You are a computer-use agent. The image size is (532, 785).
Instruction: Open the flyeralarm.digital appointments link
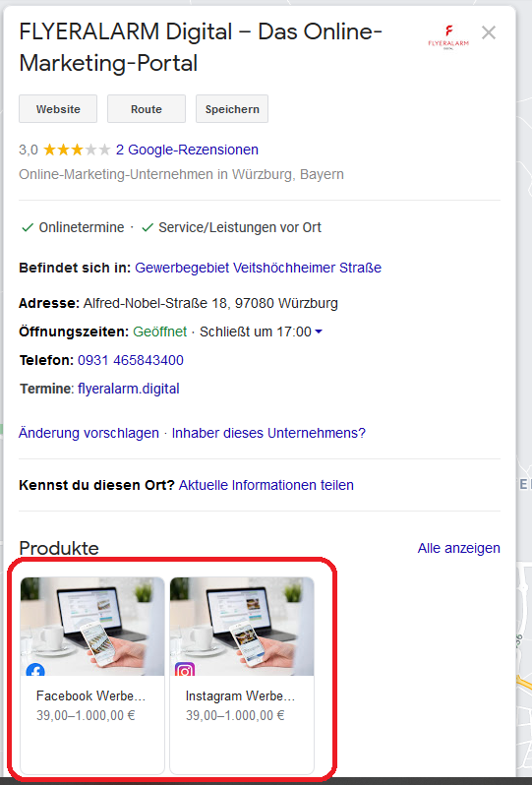(129, 389)
